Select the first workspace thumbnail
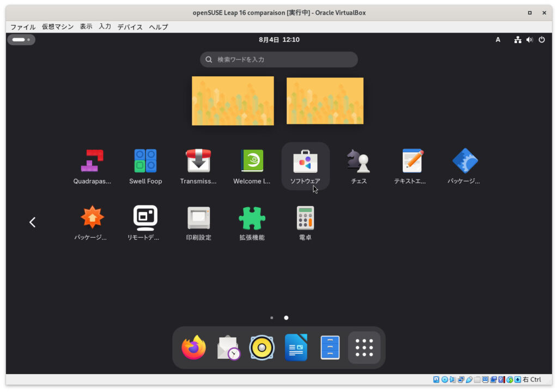 click(233, 101)
